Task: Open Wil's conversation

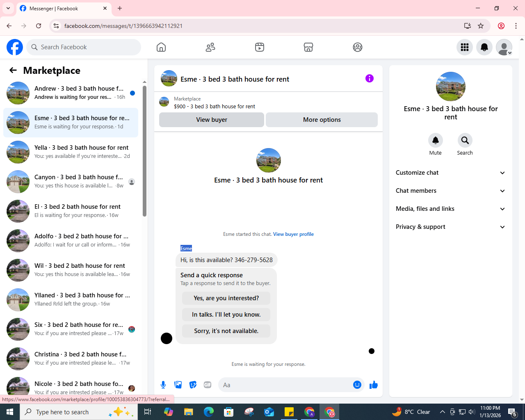Action: [71, 270]
